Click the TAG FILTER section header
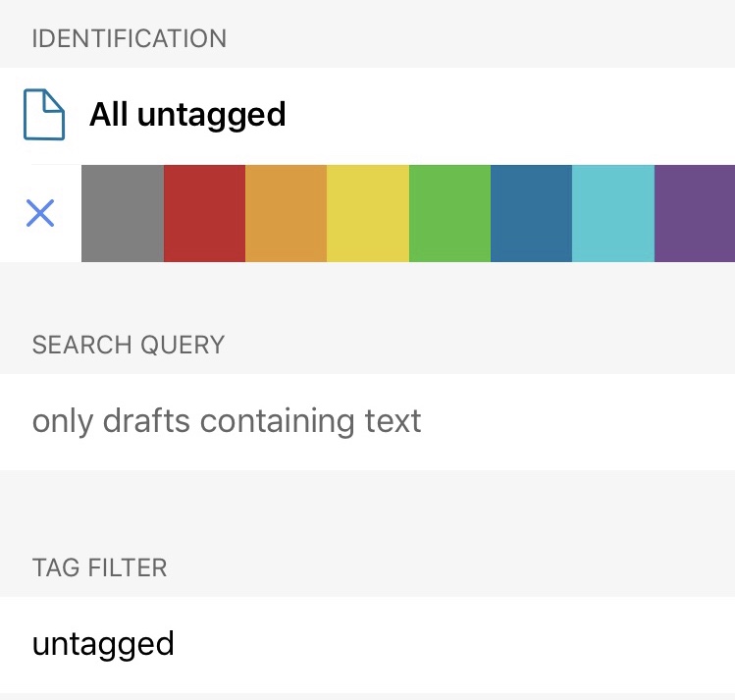 [x=100, y=567]
